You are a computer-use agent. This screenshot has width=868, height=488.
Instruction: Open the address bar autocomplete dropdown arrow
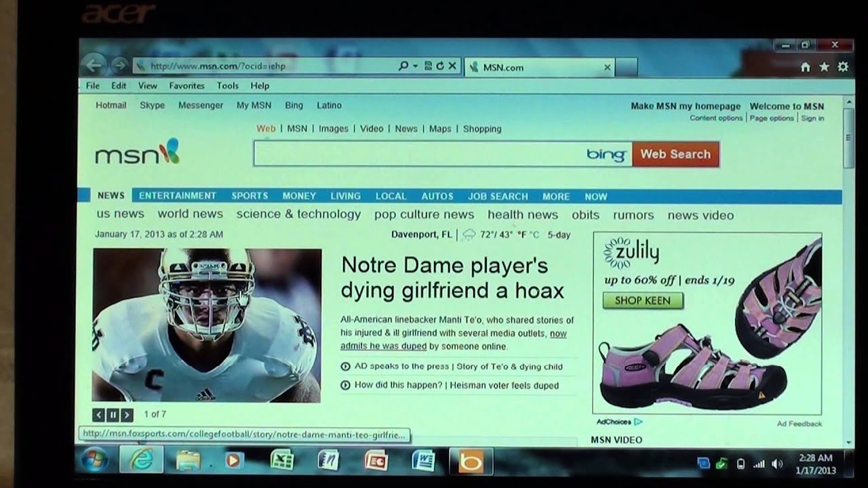click(415, 66)
